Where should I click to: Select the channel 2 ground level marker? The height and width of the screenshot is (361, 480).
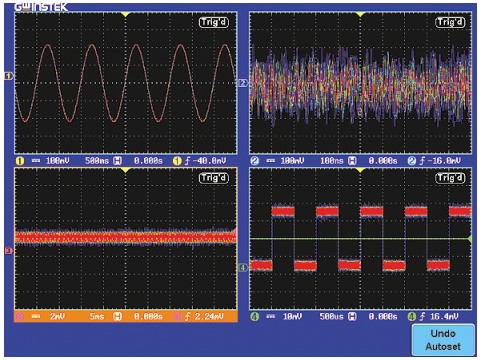click(x=243, y=83)
